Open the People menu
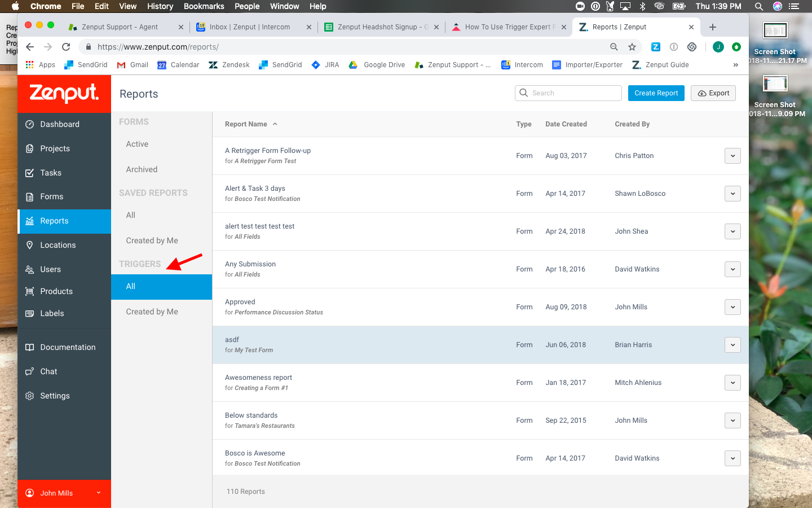The image size is (812, 508). click(247, 6)
